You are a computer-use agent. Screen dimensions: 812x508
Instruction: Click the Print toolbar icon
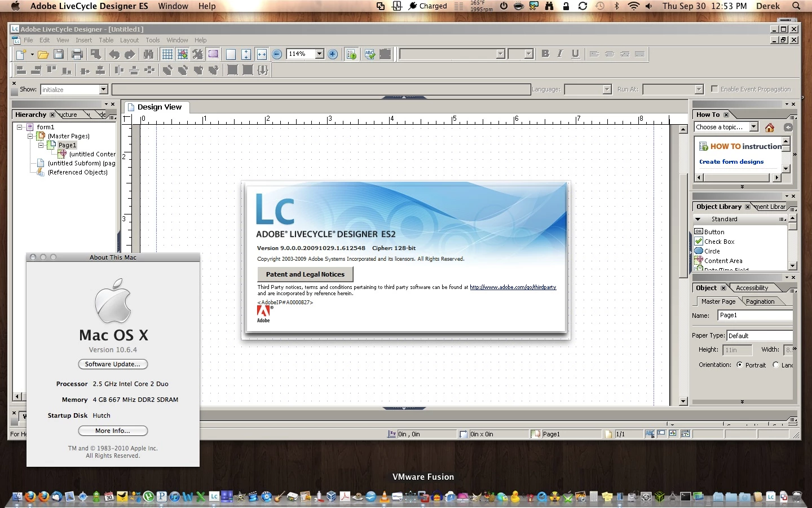[x=77, y=54]
